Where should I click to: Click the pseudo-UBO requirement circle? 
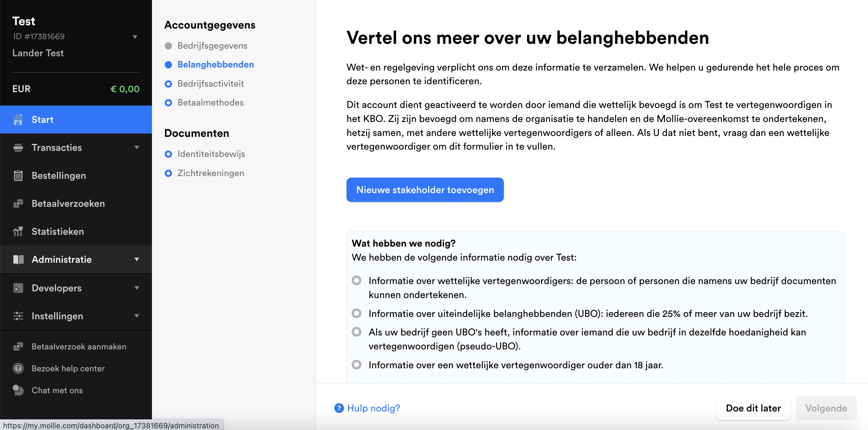pos(356,332)
